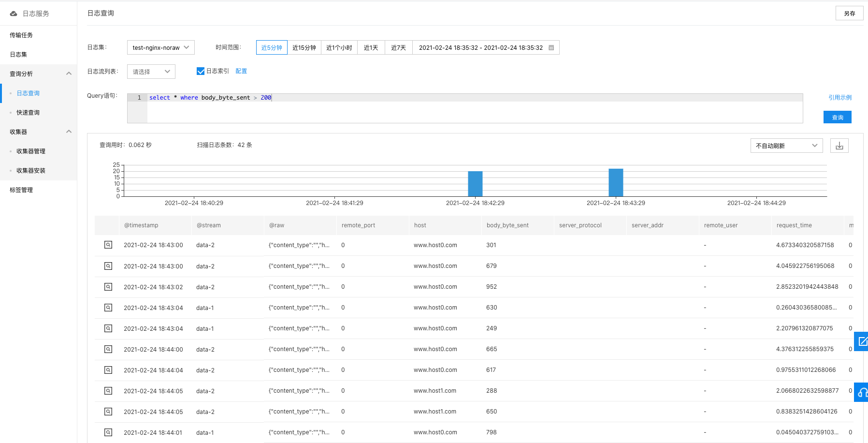868x443 pixels.
Task: Click the request_time value 0.8383251428604126
Action: [807, 412]
